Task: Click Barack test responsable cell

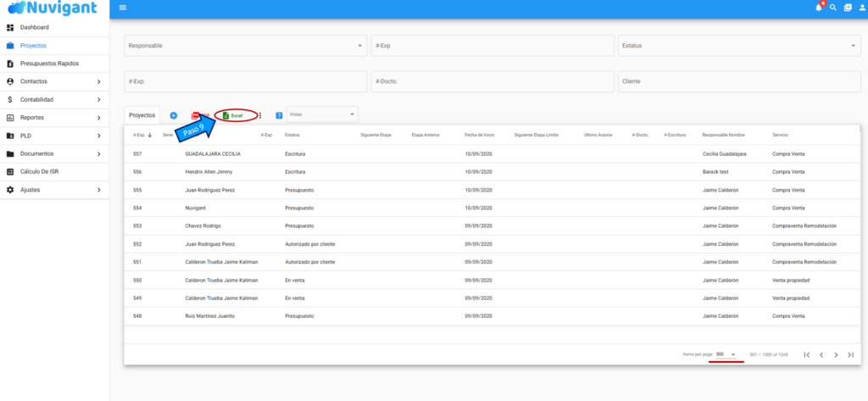Action: click(x=715, y=172)
